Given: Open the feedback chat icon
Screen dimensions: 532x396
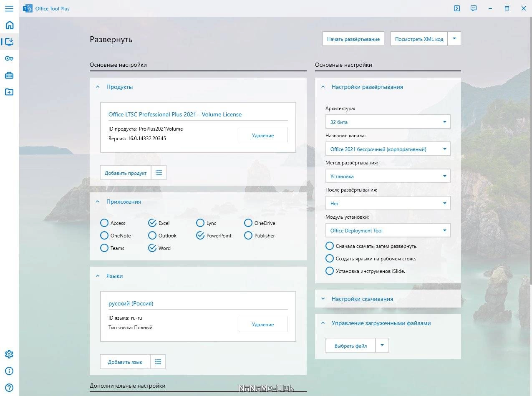Looking at the screenshot, I should [474, 8].
